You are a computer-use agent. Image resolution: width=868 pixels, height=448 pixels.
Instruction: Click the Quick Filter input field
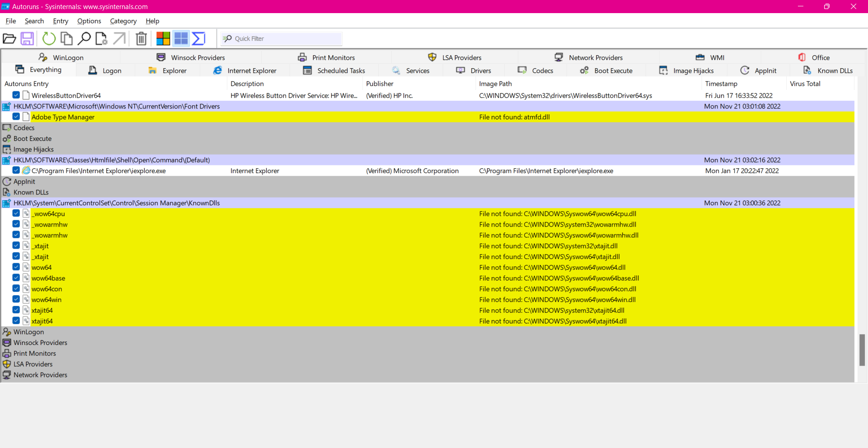[281, 39]
